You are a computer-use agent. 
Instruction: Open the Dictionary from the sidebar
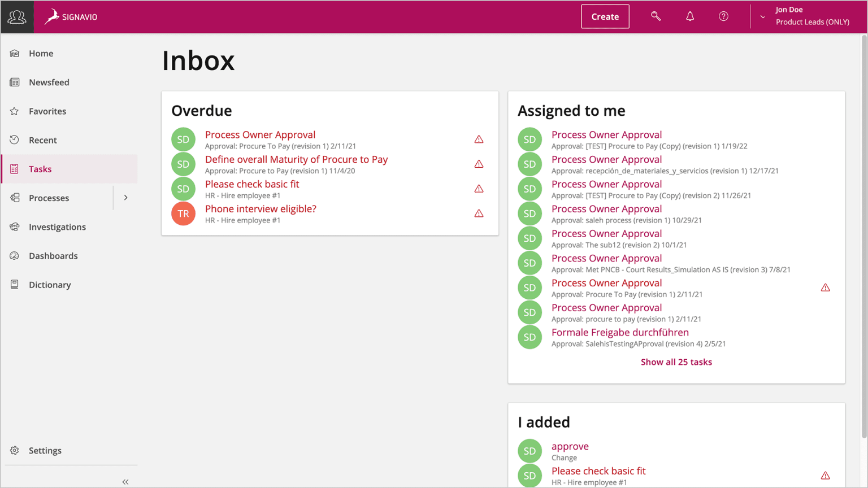coord(50,284)
